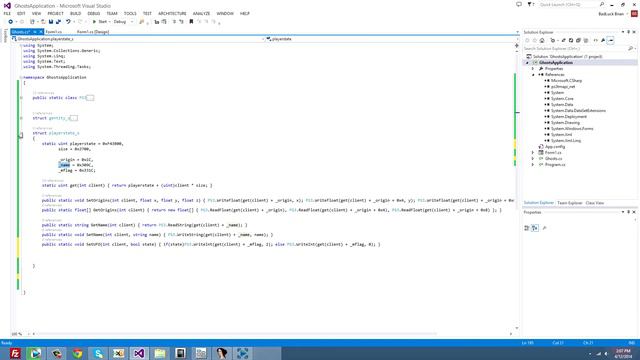Collapse the References node in Solution Explorer
Screen dimensions: 640x360
tap(533, 75)
